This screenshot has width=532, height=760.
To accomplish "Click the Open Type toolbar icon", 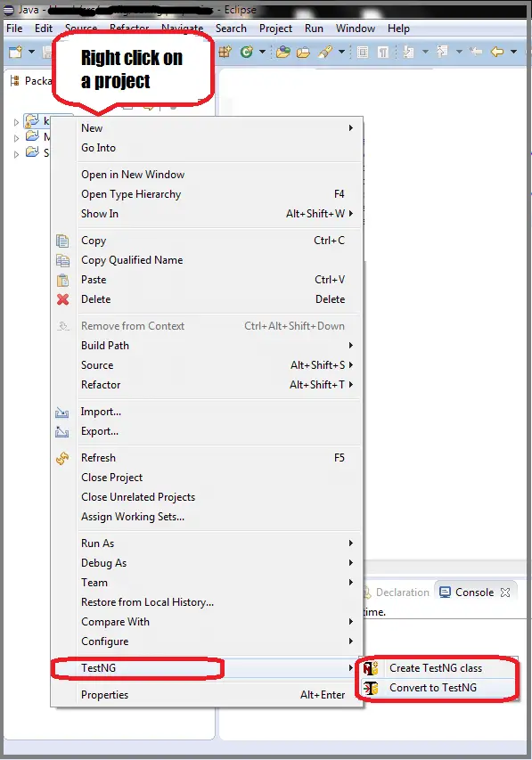I will tap(282, 52).
